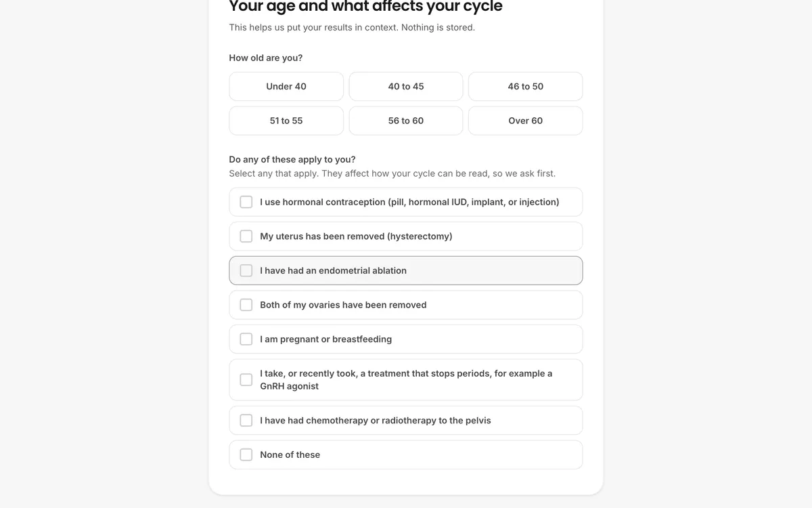Choose the 56 to 60 age range
812x508 pixels.
pos(406,121)
